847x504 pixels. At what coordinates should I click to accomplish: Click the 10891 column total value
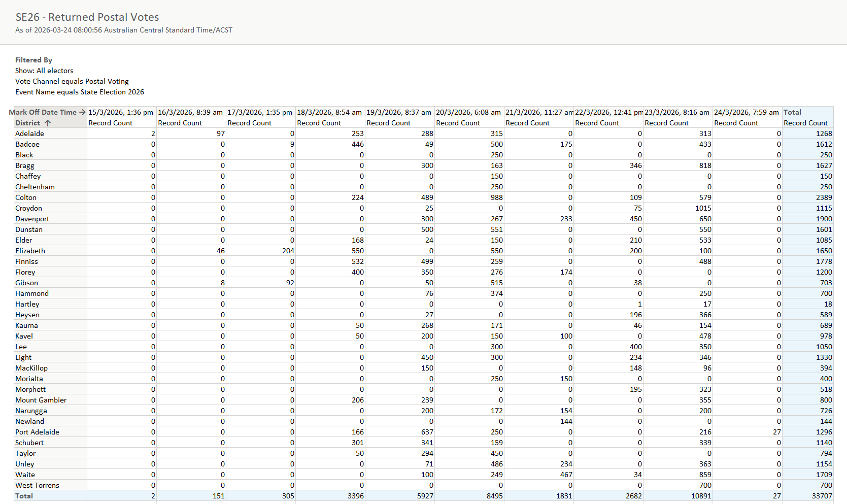pyautogui.click(x=701, y=496)
